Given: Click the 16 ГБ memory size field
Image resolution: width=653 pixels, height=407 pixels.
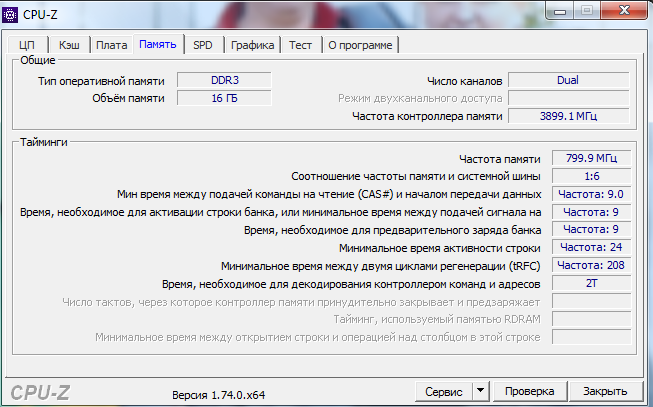Looking at the screenshot, I should click(224, 98).
